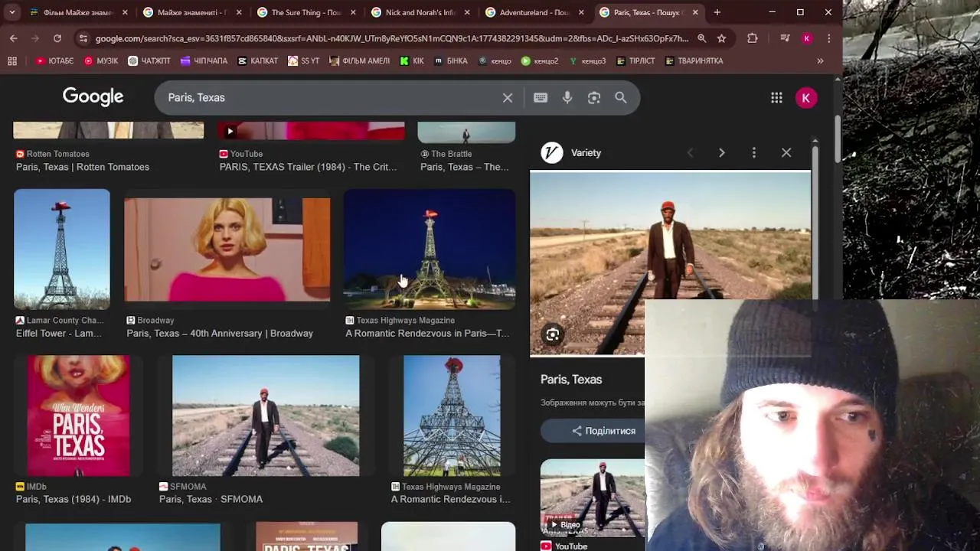The height and width of the screenshot is (551, 980).
Task: Open the SFMOMA railroad image
Action: [x=266, y=416]
